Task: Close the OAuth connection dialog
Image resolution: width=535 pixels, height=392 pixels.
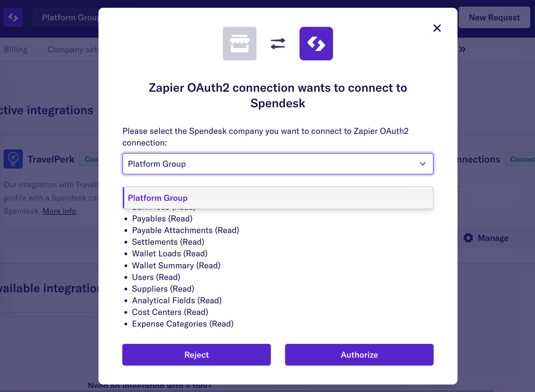Action: coord(437,28)
